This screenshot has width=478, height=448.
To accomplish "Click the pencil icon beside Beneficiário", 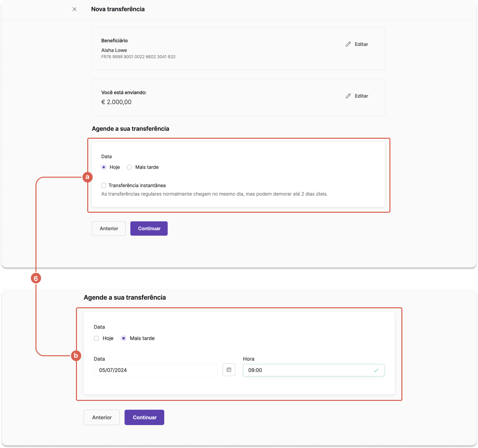I will pyautogui.click(x=348, y=44).
